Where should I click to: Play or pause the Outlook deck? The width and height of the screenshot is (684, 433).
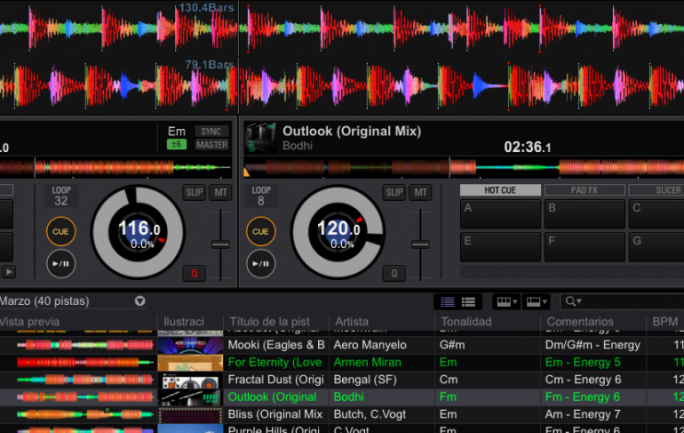pyautogui.click(x=260, y=263)
